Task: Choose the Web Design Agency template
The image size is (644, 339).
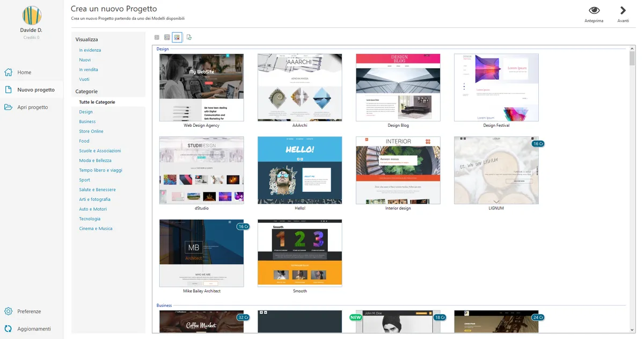Action: (201, 88)
